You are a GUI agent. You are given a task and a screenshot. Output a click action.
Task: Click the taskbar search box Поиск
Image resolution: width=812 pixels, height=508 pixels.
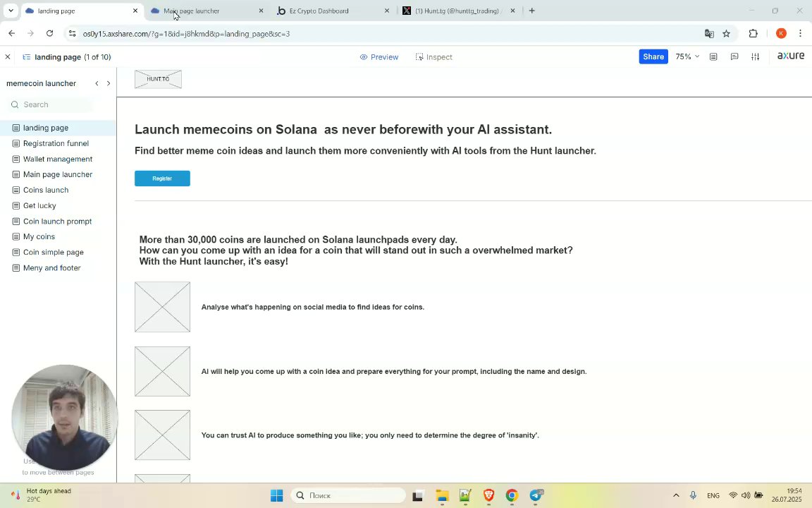[348, 495]
